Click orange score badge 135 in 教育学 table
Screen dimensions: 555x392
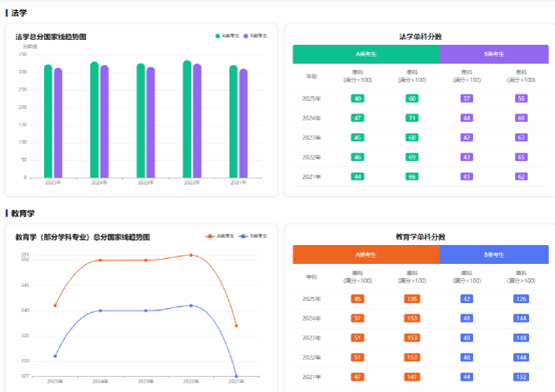click(412, 299)
